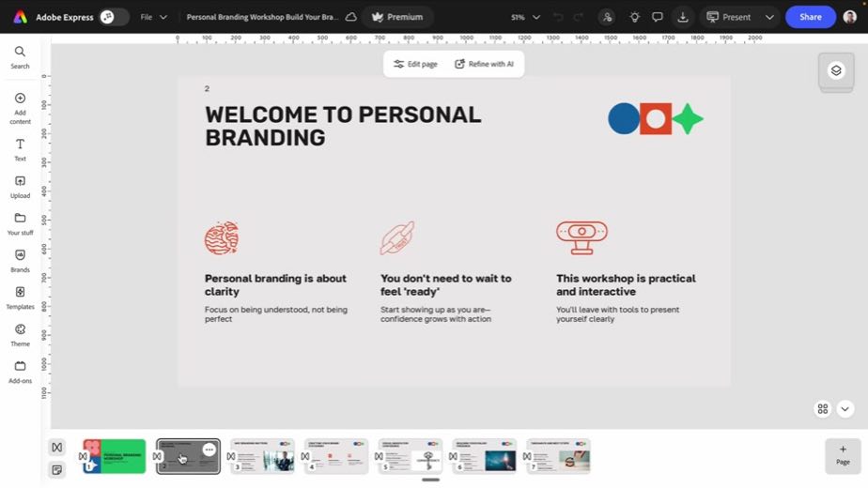Open the Brands panel
This screenshot has height=488, width=868.
20,261
